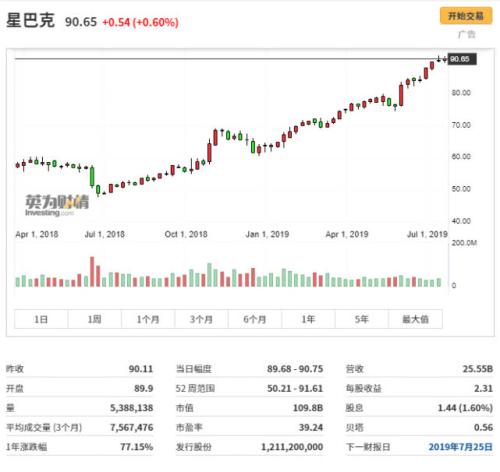The height and width of the screenshot is (472, 500).
Task: Click the 星巴克 stock title
Action: (30, 21)
